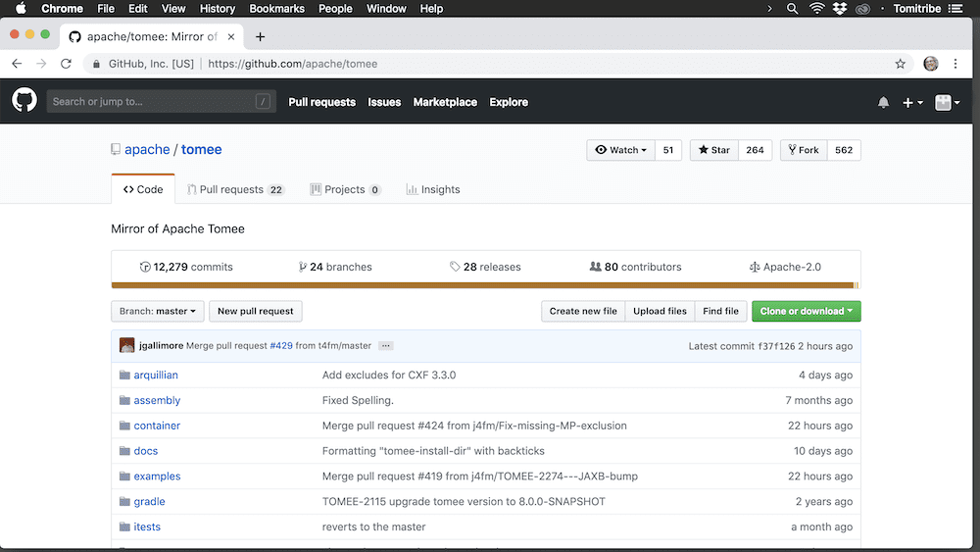Click the New pull request button
Viewport: 980px width, 552px height.
[x=255, y=312]
